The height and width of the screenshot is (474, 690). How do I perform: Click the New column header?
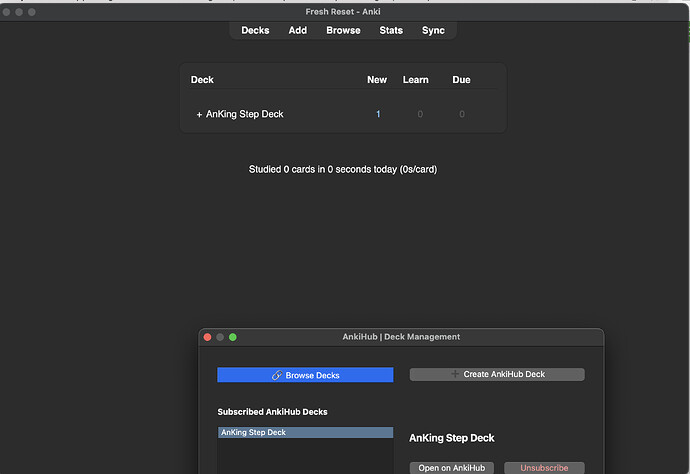(x=377, y=80)
